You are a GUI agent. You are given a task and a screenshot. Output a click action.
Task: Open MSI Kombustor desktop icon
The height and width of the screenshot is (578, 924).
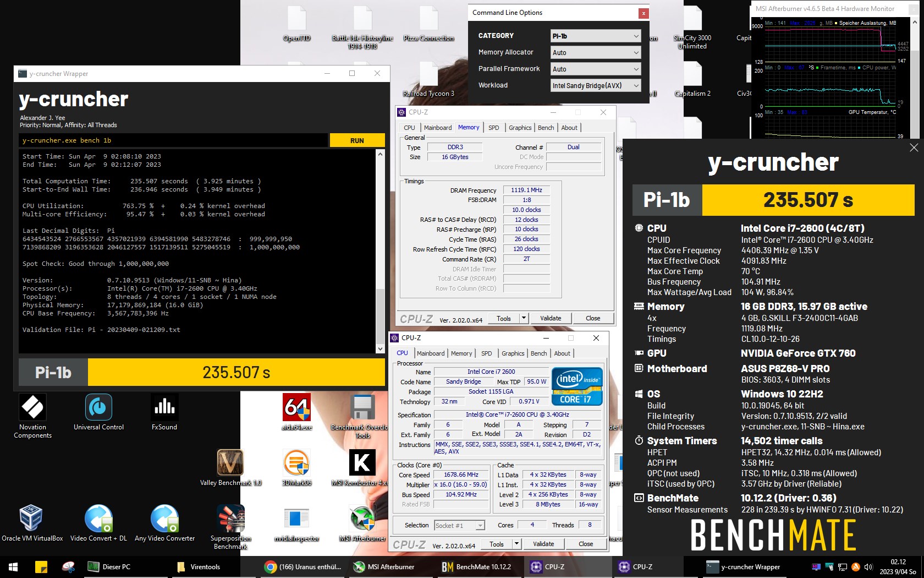point(361,467)
